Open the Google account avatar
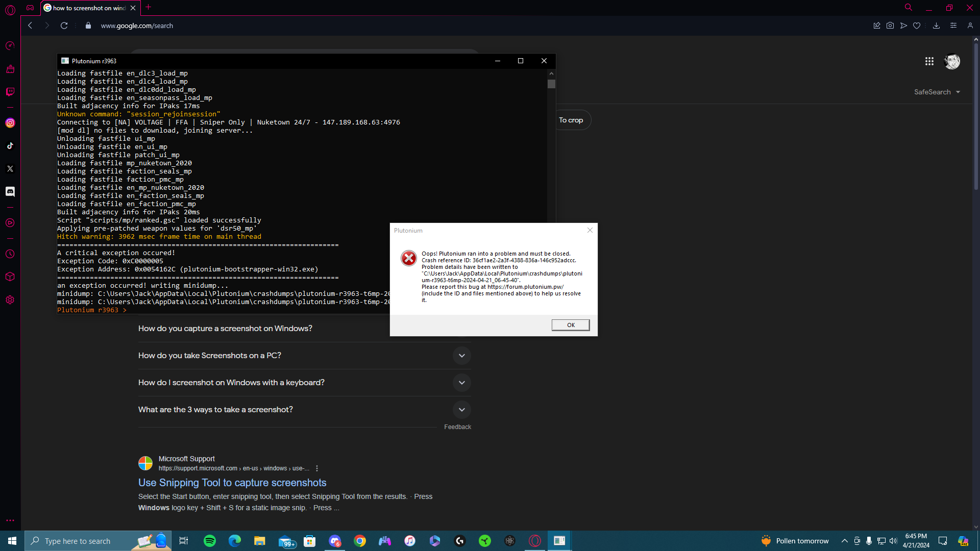This screenshot has height=551, width=980. coord(952,61)
